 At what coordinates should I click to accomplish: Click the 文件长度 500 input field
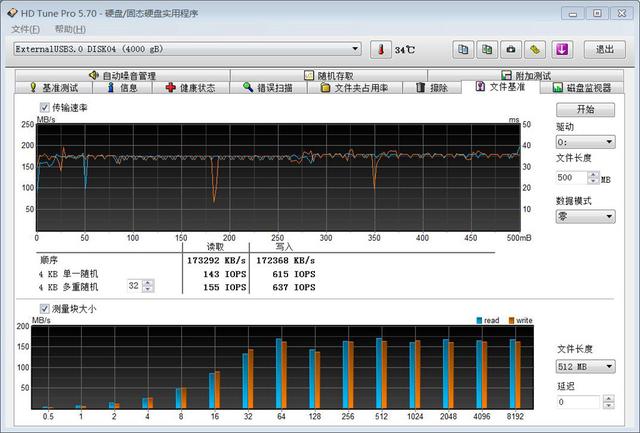(572, 178)
